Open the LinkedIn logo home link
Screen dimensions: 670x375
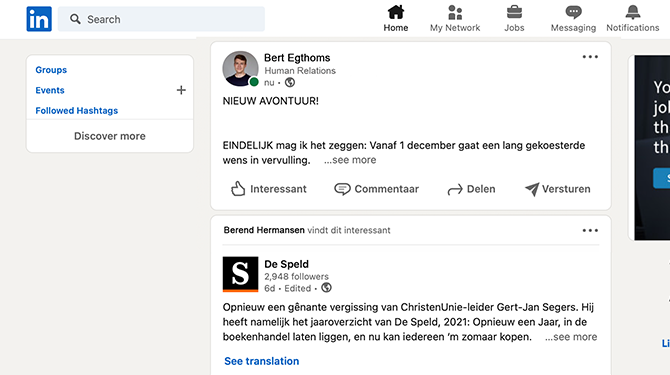(39, 19)
